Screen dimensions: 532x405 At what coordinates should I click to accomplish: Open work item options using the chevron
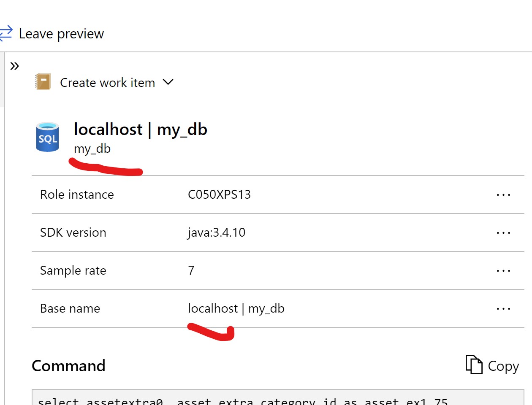point(168,83)
